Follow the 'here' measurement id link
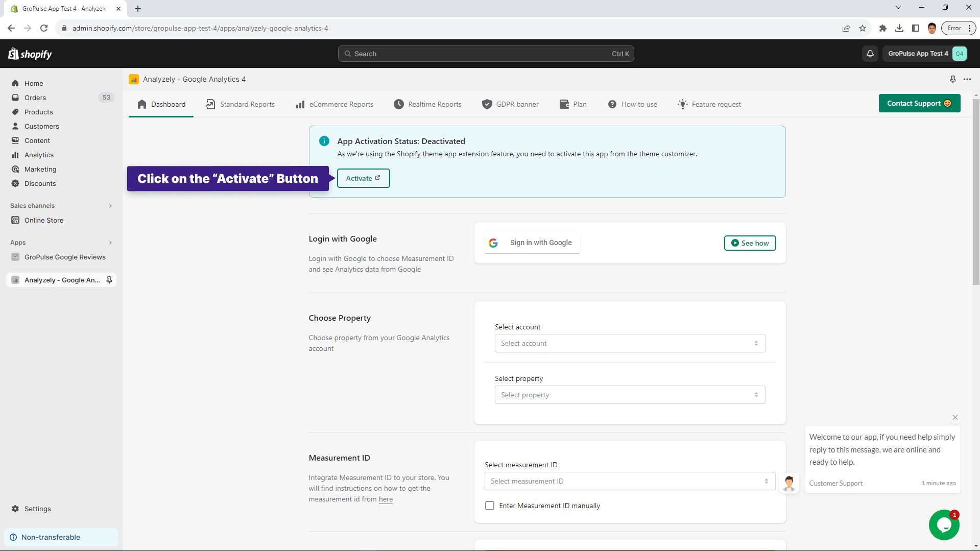The image size is (980, 551). (386, 499)
